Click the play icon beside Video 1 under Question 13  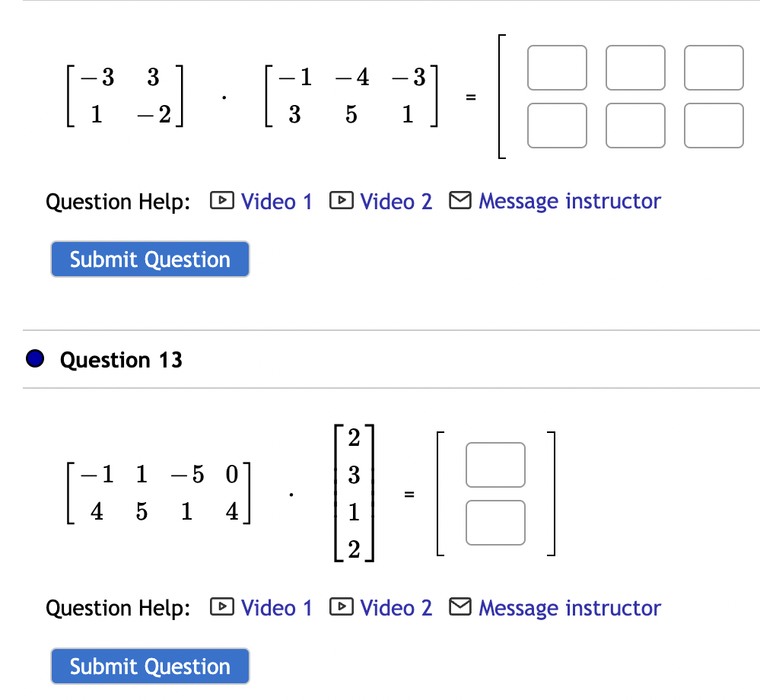point(221,607)
